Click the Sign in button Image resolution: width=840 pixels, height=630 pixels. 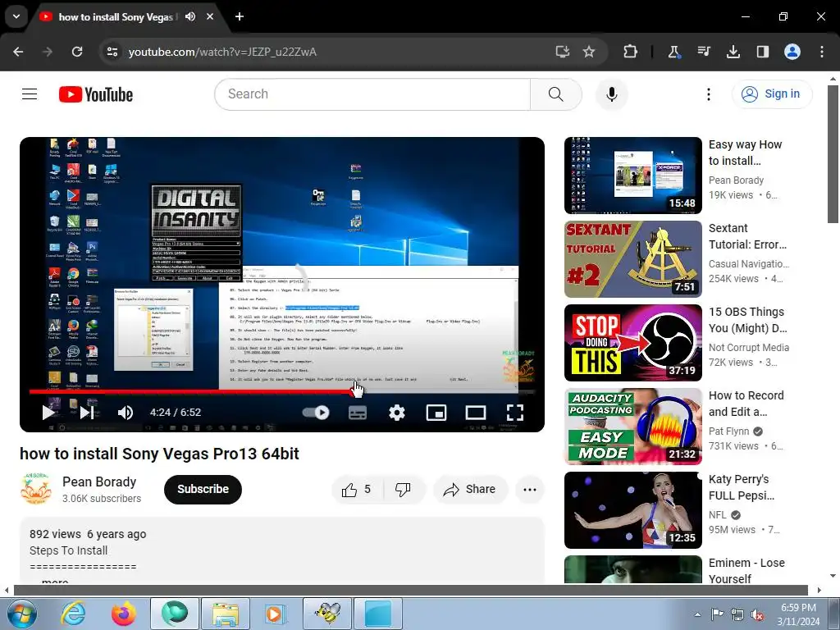pyautogui.click(x=771, y=94)
